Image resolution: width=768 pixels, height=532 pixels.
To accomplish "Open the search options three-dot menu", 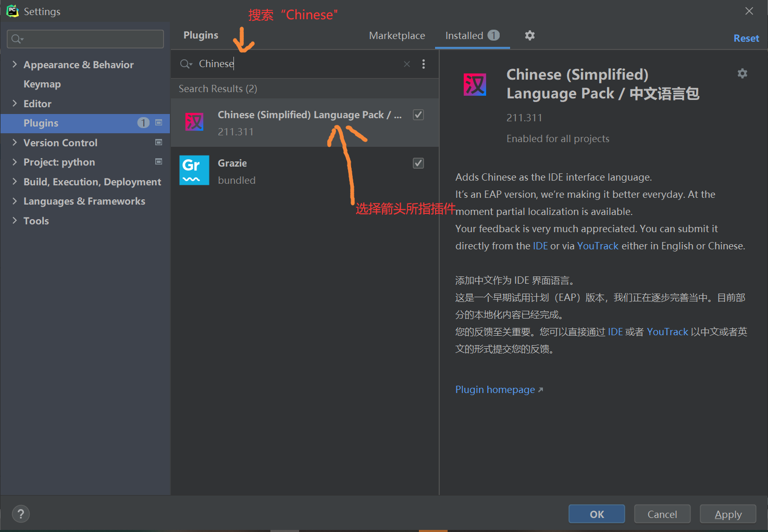I will tap(424, 64).
